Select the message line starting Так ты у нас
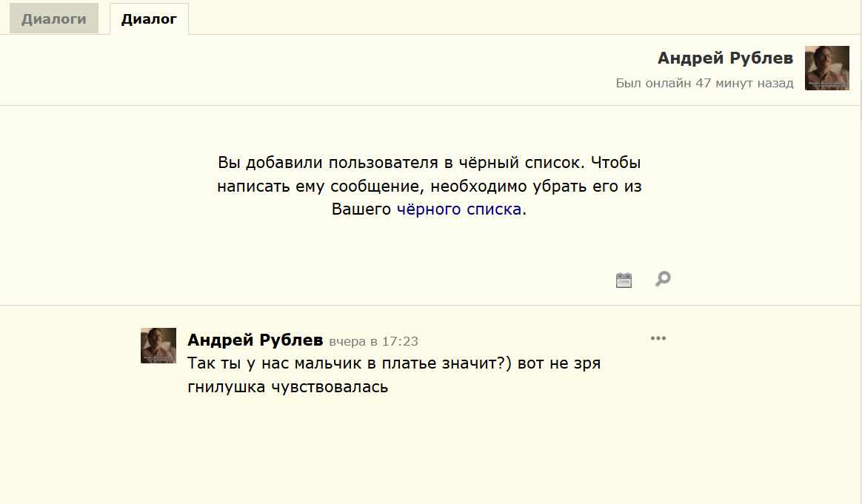Viewport: 862px width, 504px height. coord(394,363)
